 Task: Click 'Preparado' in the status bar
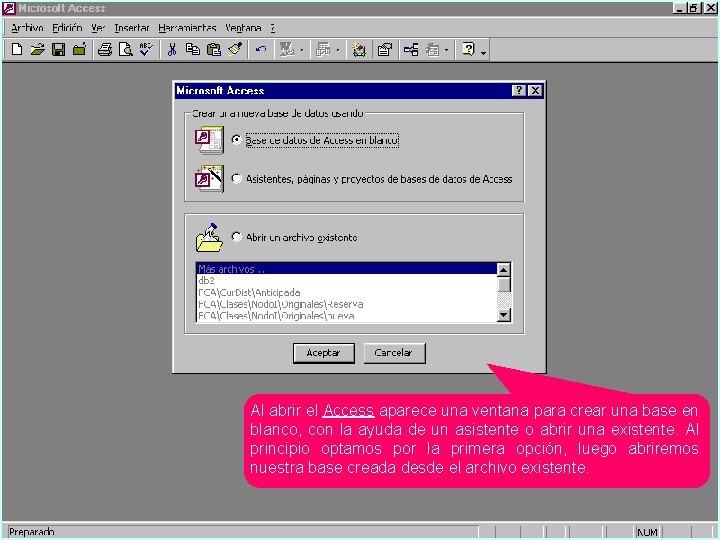tap(32, 532)
